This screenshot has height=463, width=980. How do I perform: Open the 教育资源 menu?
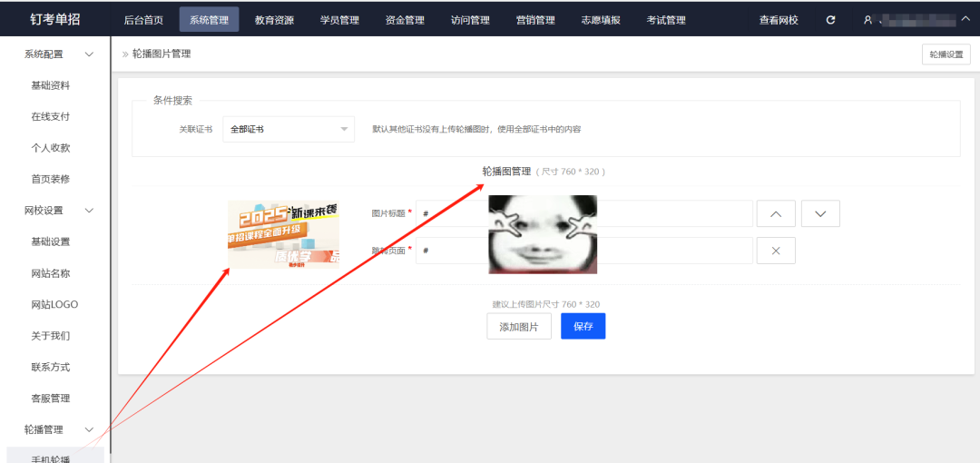click(x=274, y=20)
